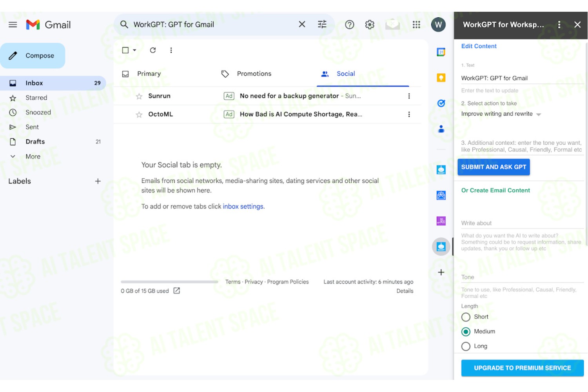Open Contacts in the side panel

pyautogui.click(x=441, y=129)
